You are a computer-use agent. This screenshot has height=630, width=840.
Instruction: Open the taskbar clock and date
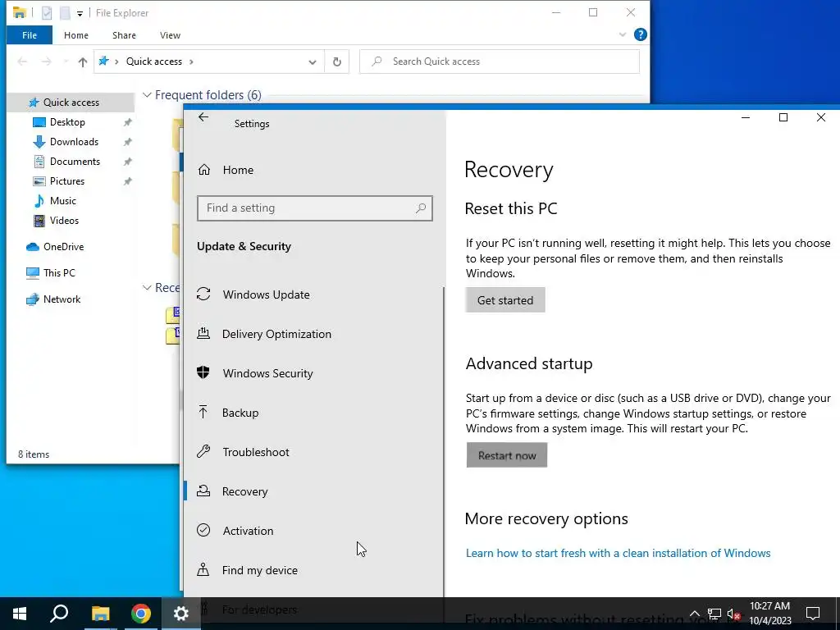pos(769,614)
